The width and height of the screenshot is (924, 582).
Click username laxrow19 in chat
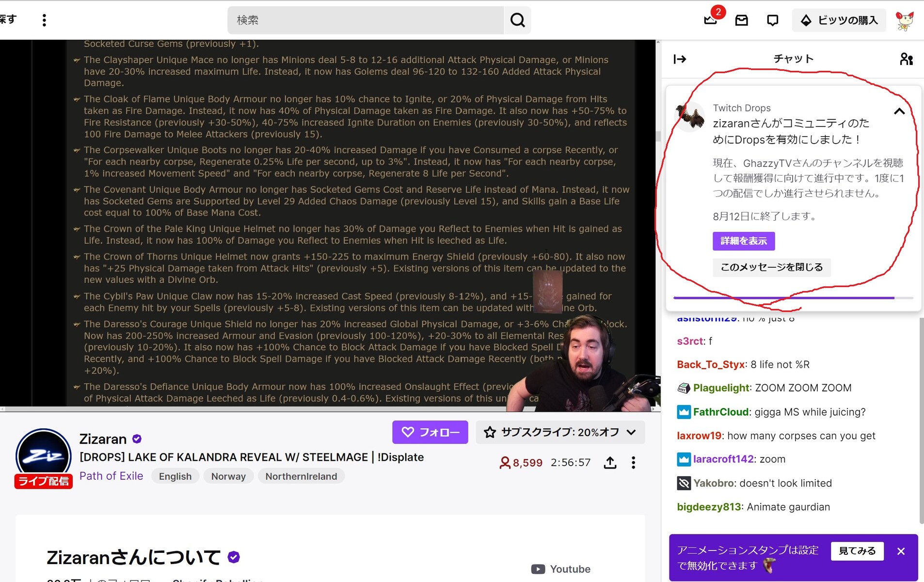[x=699, y=436]
